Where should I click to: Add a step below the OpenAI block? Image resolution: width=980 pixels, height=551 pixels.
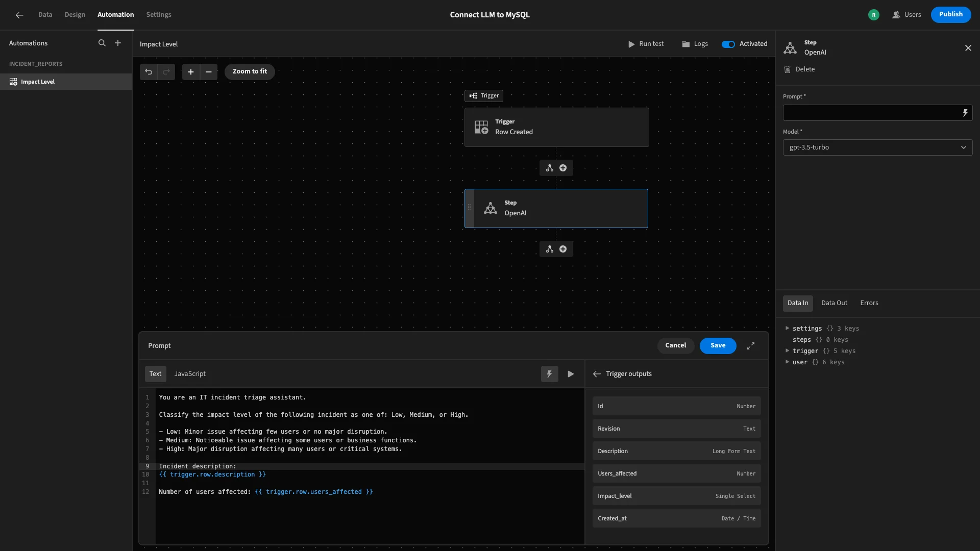tap(563, 249)
